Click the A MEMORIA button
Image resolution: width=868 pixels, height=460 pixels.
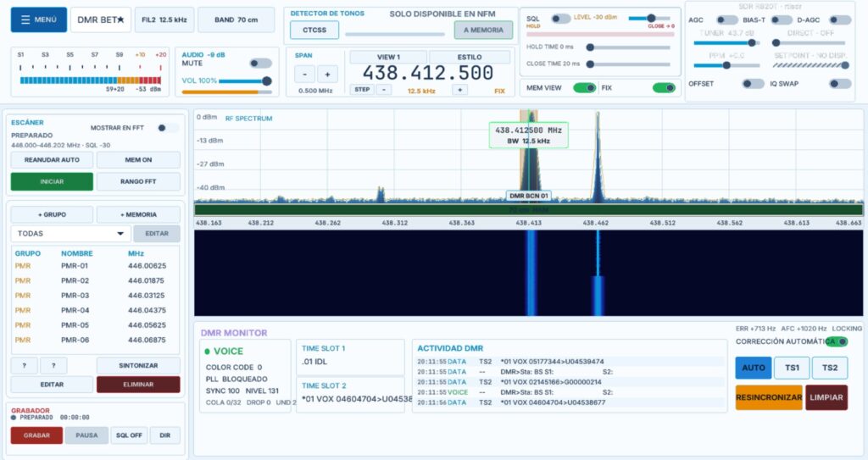483,30
